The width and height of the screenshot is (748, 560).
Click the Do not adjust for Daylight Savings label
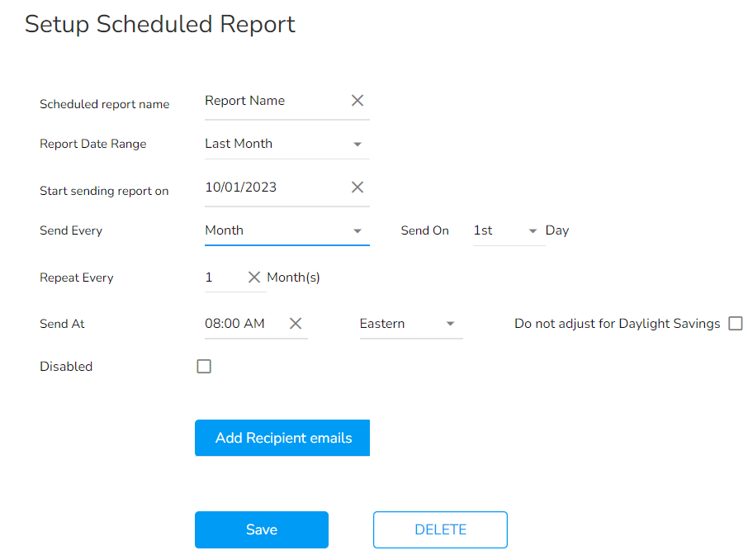tap(617, 324)
